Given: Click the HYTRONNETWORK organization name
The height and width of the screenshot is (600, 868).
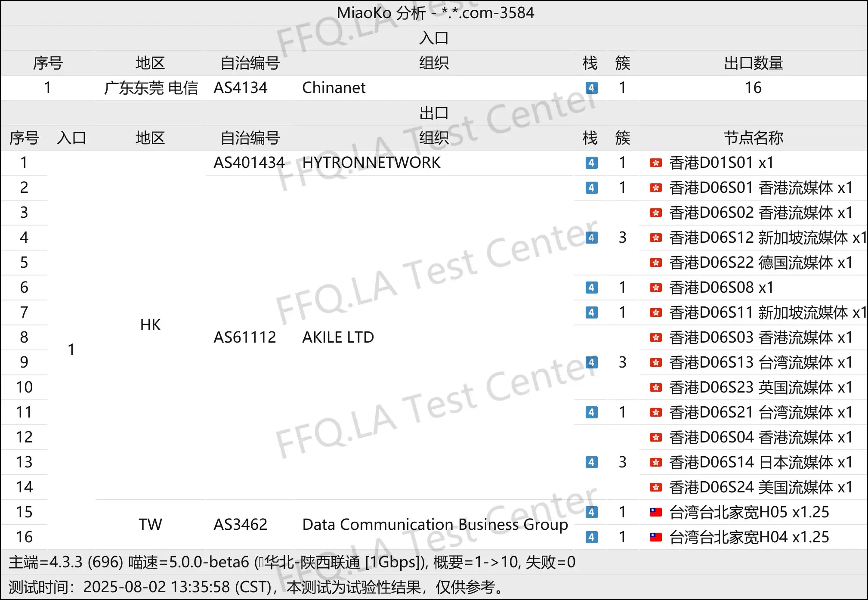Looking at the screenshot, I should click(x=371, y=163).
